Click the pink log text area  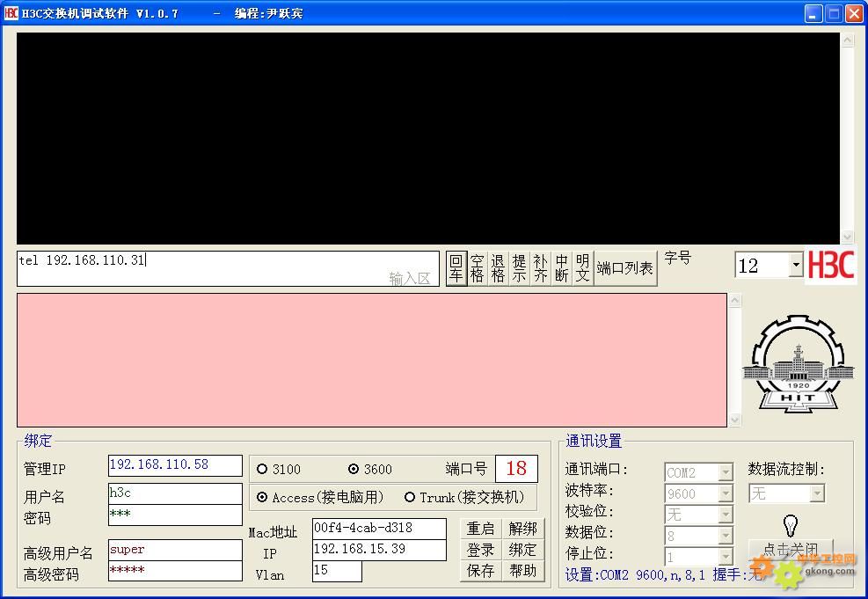(x=371, y=360)
